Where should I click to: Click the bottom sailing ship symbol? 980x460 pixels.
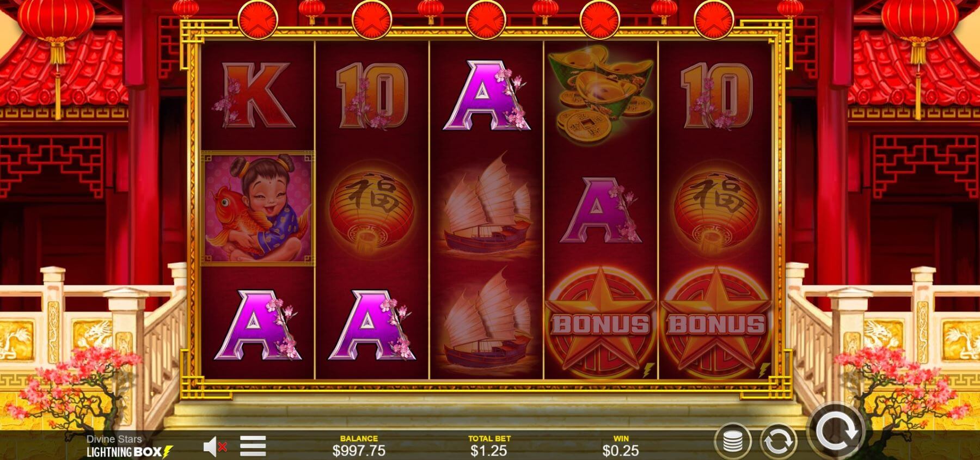click(x=486, y=320)
